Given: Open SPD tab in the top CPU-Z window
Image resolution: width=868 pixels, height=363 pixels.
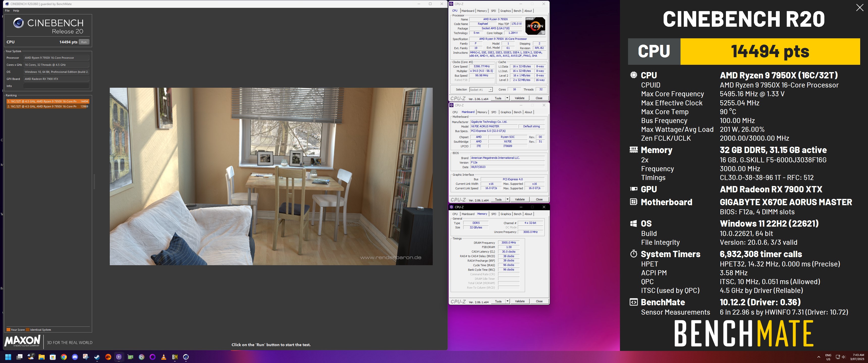Looking at the screenshot, I should click(493, 11).
